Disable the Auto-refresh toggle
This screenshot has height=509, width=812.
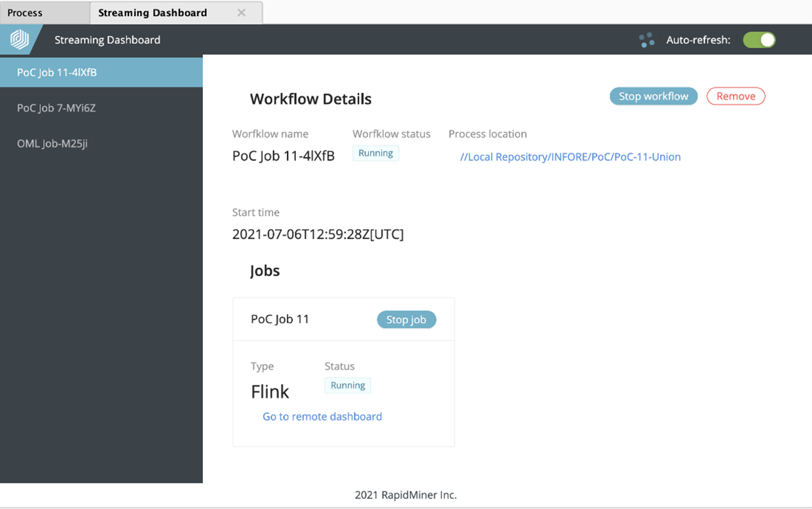[x=759, y=40]
